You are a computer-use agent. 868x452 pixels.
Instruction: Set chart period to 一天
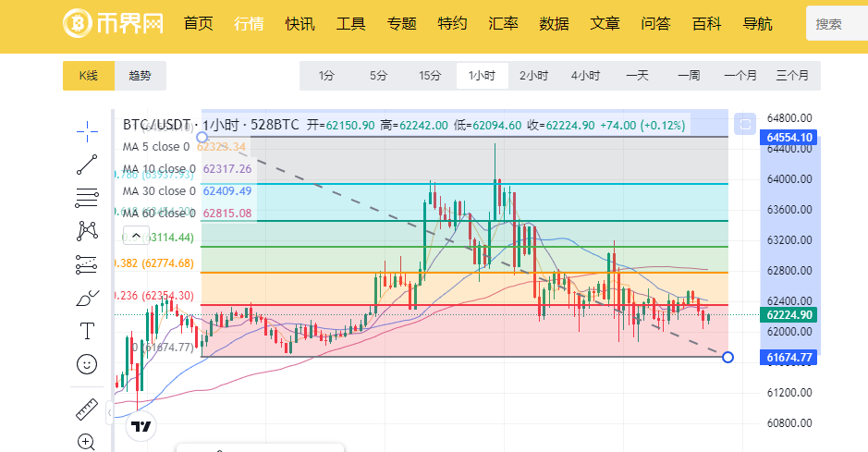point(637,76)
